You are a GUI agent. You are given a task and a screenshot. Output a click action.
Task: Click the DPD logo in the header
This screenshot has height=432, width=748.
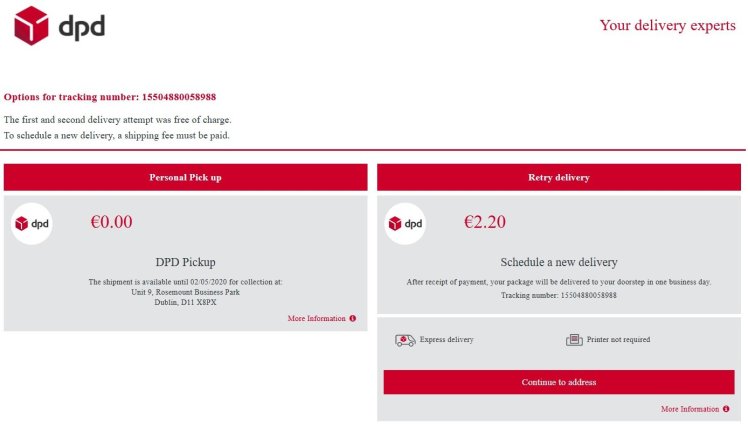tap(59, 26)
